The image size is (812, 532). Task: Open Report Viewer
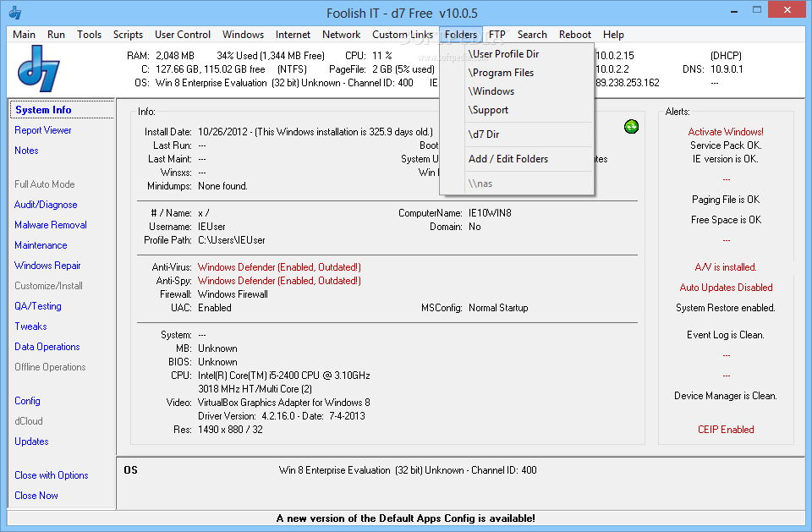42,130
